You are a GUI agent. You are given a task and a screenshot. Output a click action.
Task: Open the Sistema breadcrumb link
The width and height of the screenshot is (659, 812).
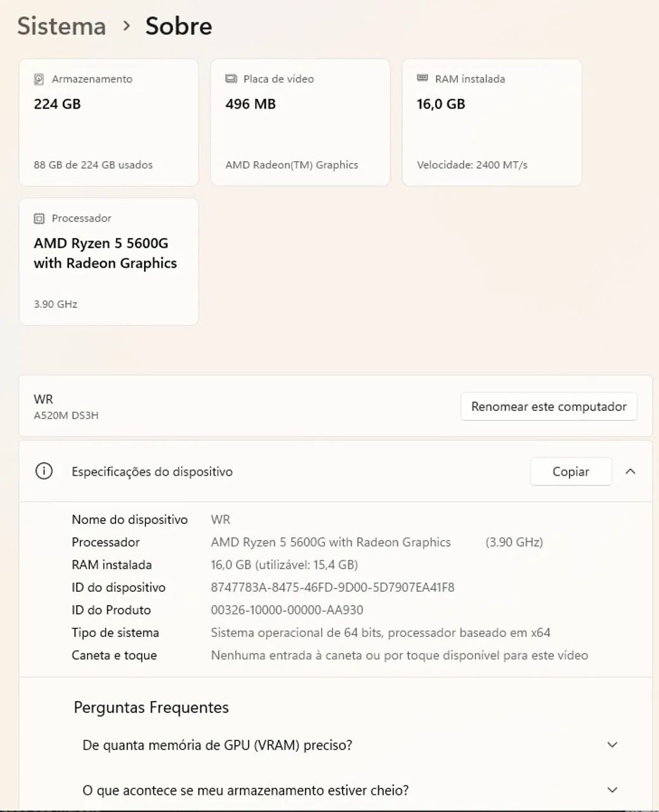pos(61,26)
